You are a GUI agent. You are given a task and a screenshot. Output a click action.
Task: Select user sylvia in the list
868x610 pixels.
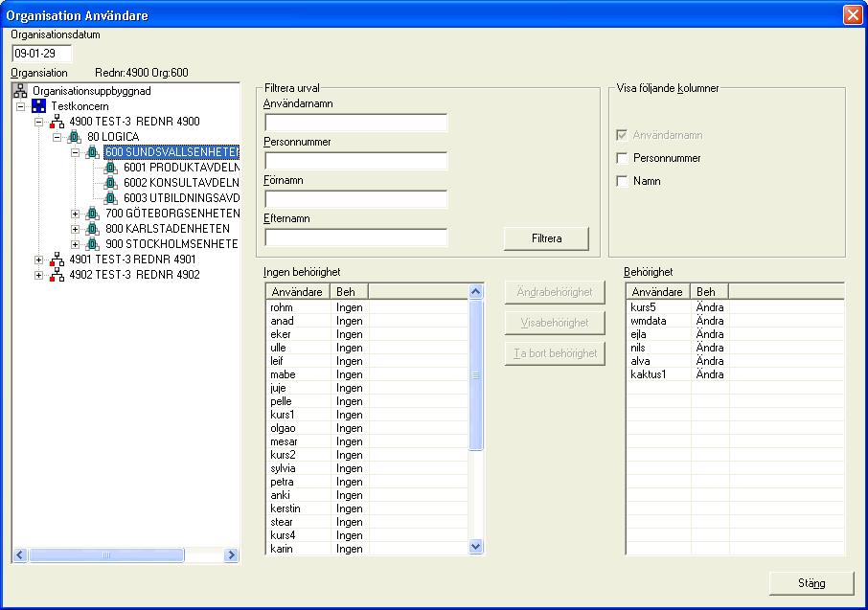283,468
